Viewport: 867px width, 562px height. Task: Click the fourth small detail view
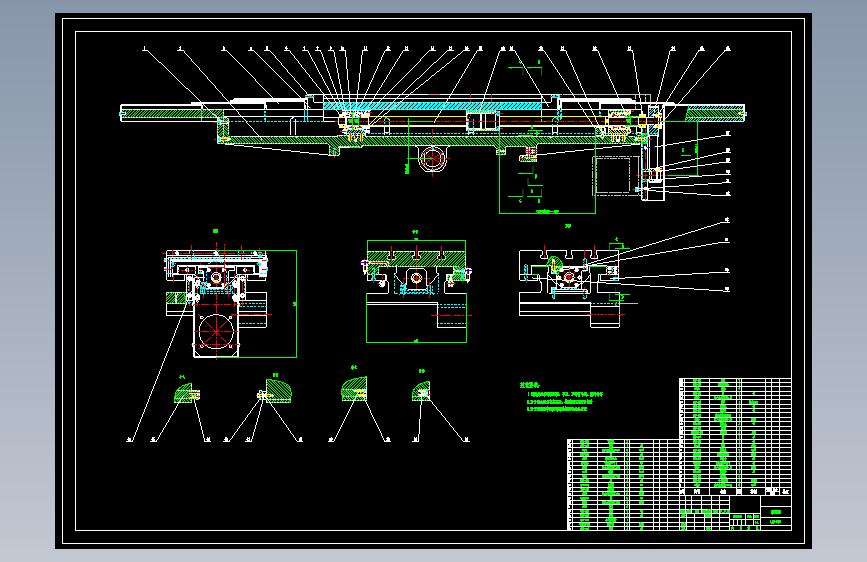pos(421,391)
